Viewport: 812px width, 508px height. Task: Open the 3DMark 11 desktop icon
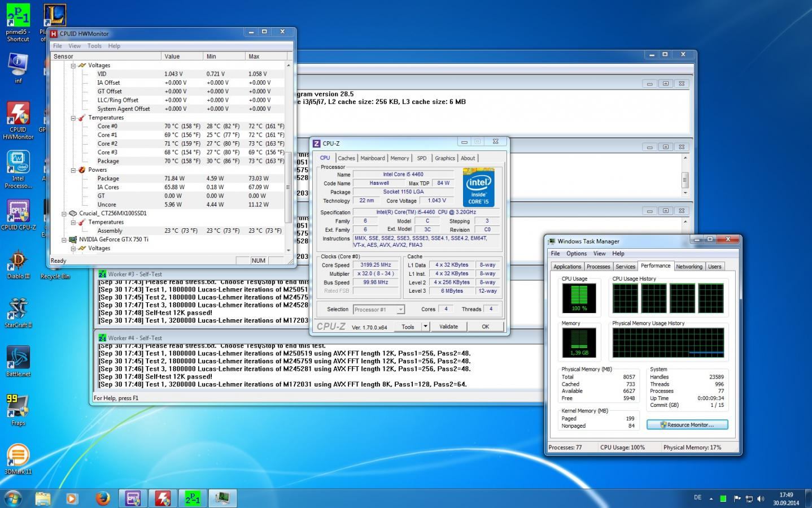coord(18,459)
